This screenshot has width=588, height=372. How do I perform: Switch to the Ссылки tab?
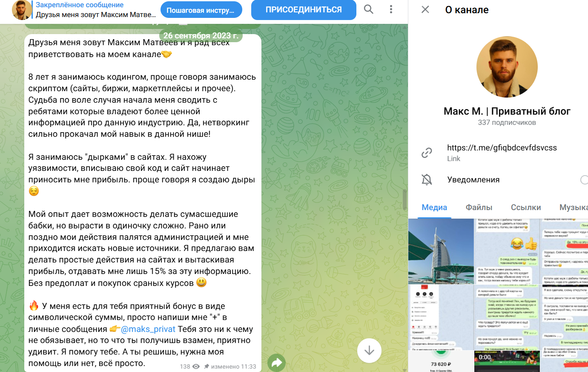(x=526, y=208)
